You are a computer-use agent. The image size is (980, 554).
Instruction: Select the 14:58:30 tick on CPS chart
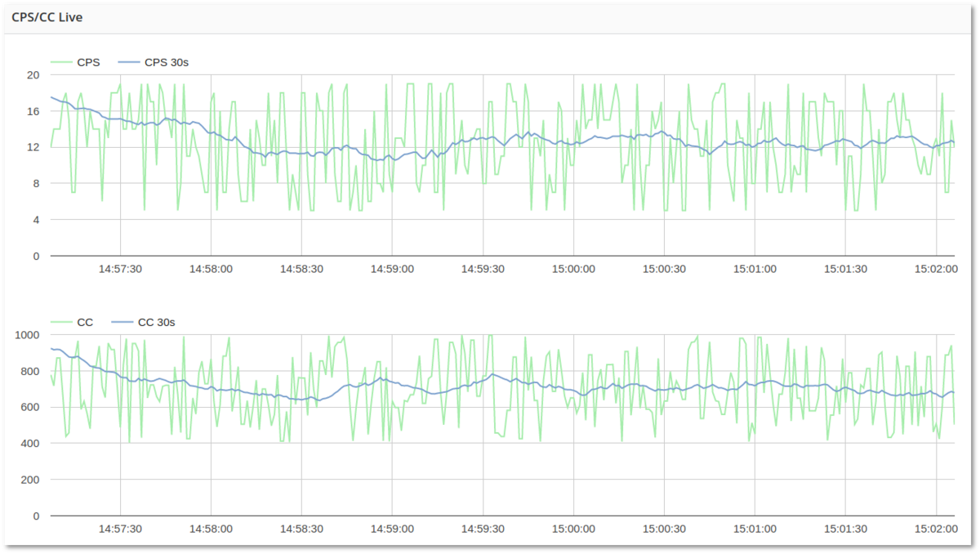coord(301,268)
